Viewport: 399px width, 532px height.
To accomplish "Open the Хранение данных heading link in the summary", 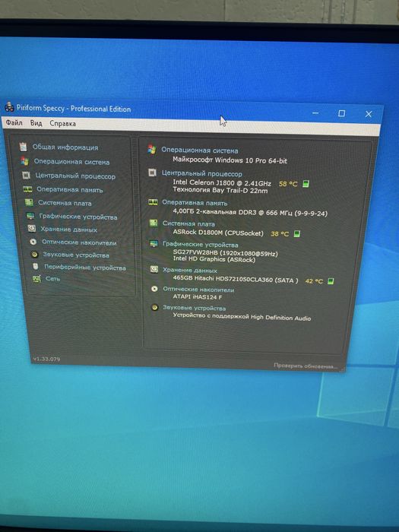I will click(x=190, y=270).
